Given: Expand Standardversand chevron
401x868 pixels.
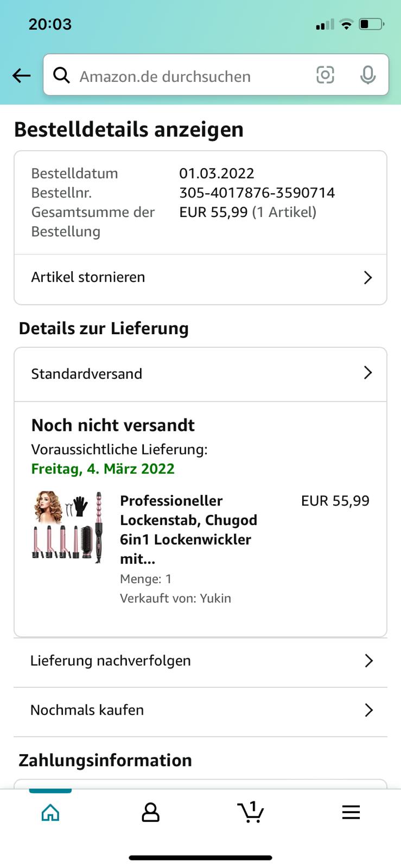Looking at the screenshot, I should 368,373.
